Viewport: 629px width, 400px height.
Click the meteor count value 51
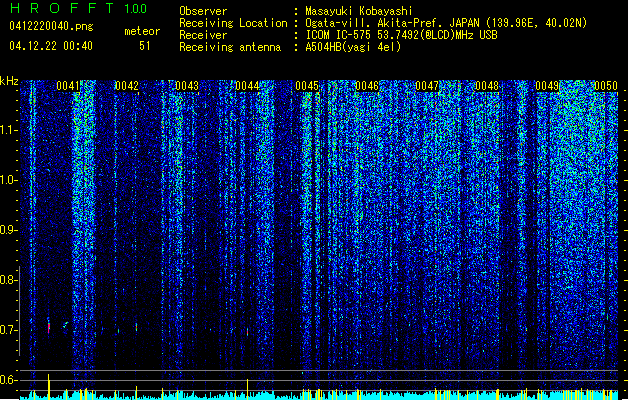pos(145,46)
